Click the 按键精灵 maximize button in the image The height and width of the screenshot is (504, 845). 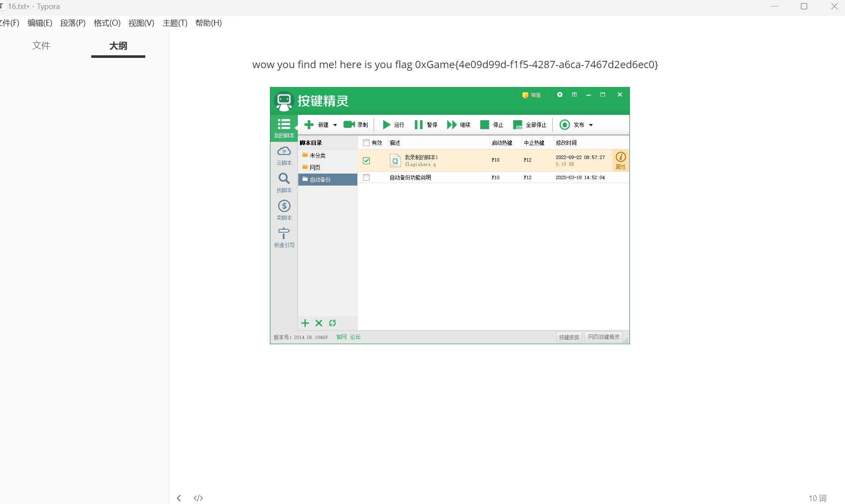click(602, 95)
